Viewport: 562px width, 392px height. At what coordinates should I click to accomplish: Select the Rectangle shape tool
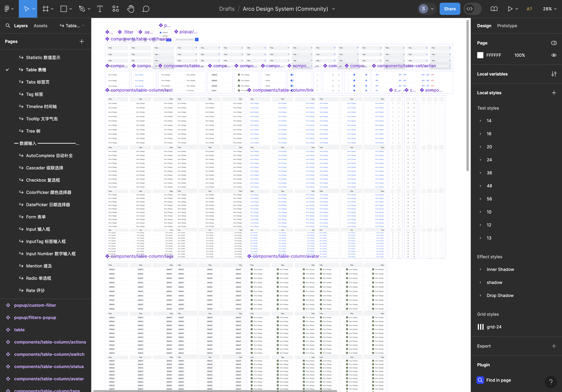(x=64, y=9)
